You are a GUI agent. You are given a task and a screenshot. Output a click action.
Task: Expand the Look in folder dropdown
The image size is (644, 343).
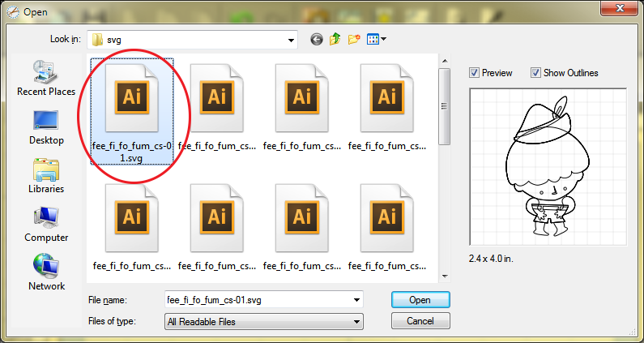click(290, 39)
